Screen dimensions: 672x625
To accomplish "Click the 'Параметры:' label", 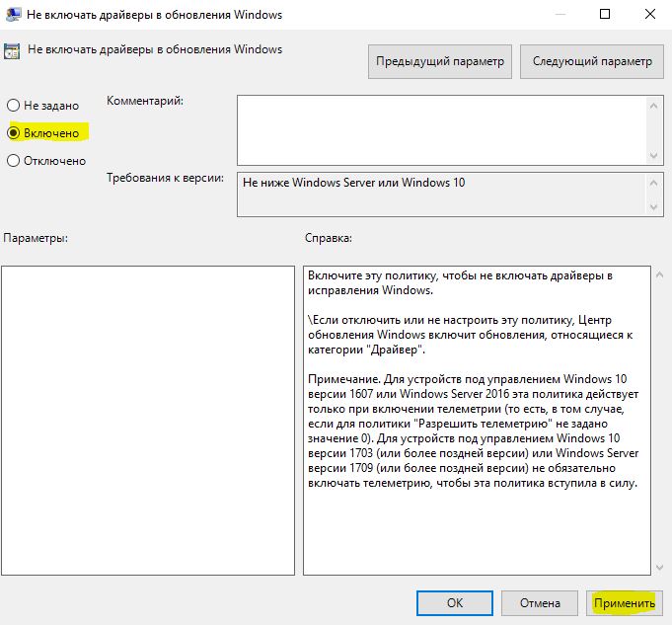I will coord(36,238).
